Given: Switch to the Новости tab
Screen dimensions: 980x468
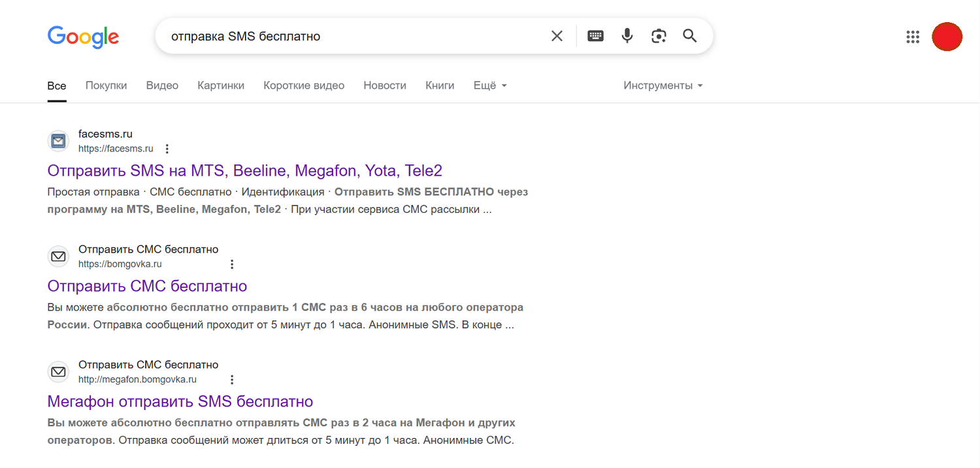Looking at the screenshot, I should [x=385, y=86].
